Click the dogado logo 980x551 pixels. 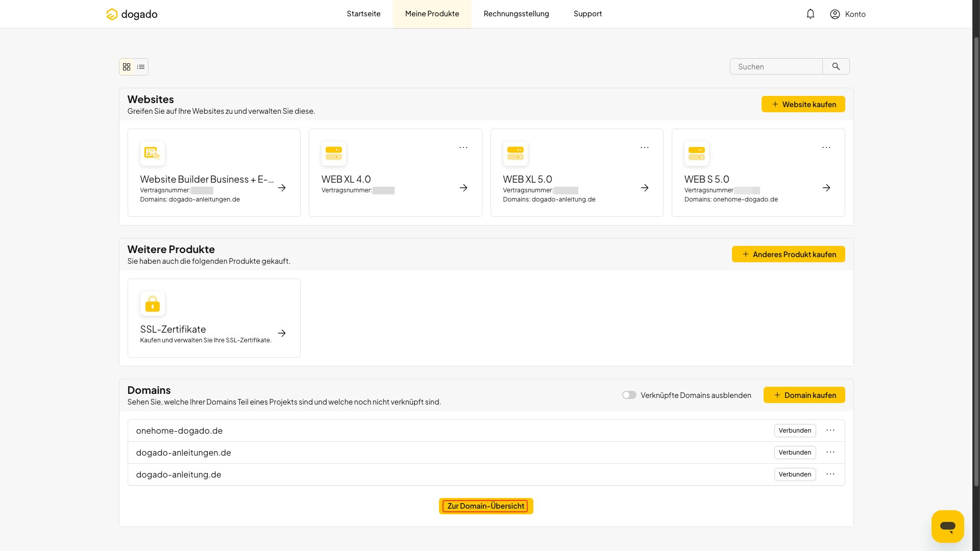click(132, 14)
